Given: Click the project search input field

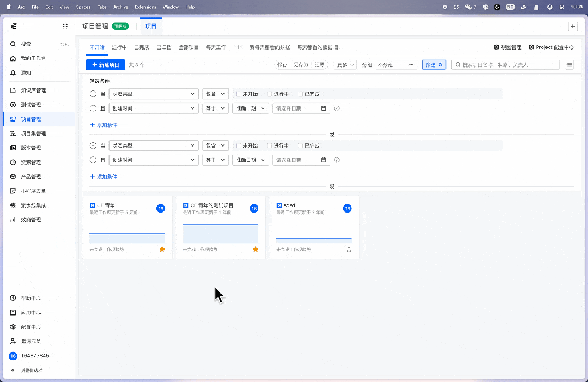Looking at the screenshot, I should pos(509,65).
